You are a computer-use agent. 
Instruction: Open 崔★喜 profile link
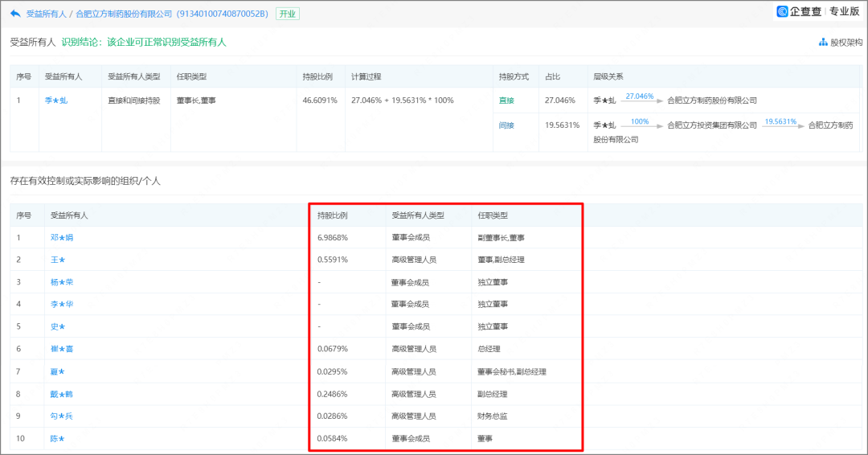point(61,349)
